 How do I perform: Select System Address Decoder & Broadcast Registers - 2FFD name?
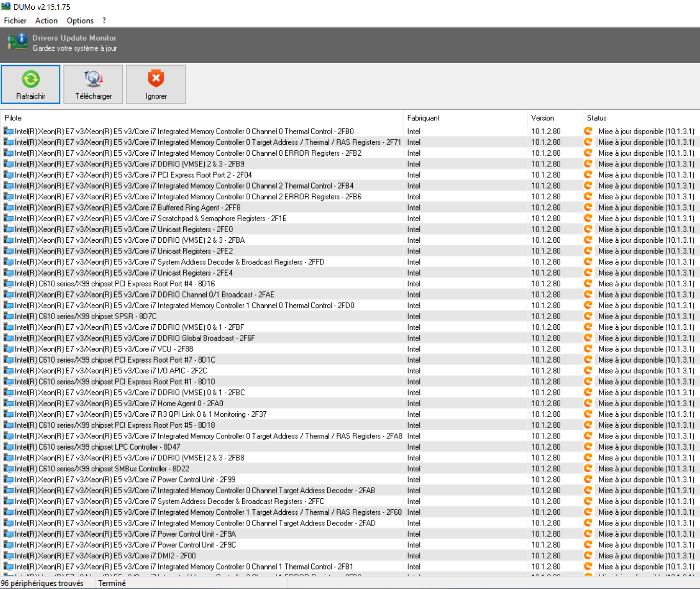coord(169,262)
